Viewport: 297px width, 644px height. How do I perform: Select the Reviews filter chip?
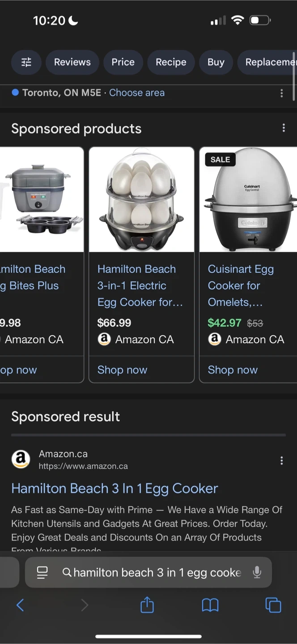coord(72,62)
